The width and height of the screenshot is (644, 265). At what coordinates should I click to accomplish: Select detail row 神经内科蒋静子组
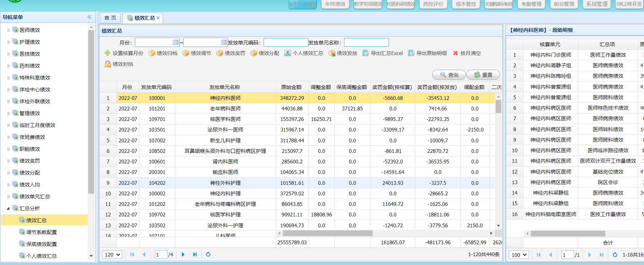coord(575,66)
